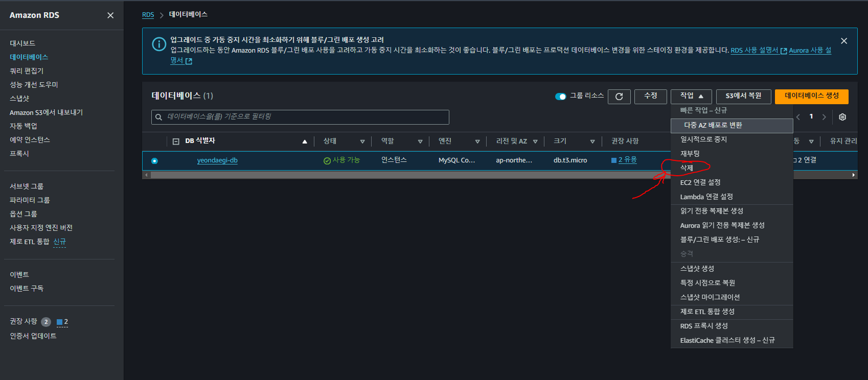This screenshot has height=380, width=868.
Task: Go to 제로 ETL 통합 in sidebar
Action: (30, 242)
